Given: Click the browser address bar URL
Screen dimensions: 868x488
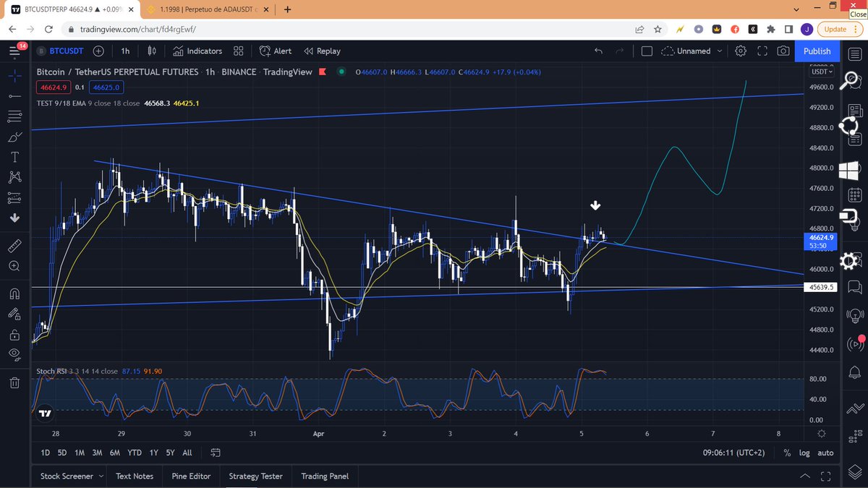Looking at the screenshot, I should [137, 30].
